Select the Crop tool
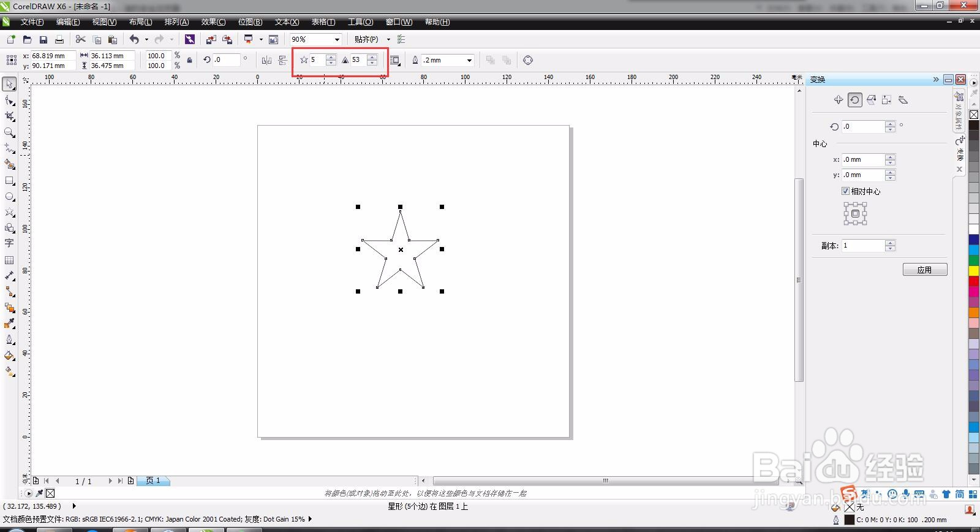Screen dimensions: 980x532 coord(10,116)
